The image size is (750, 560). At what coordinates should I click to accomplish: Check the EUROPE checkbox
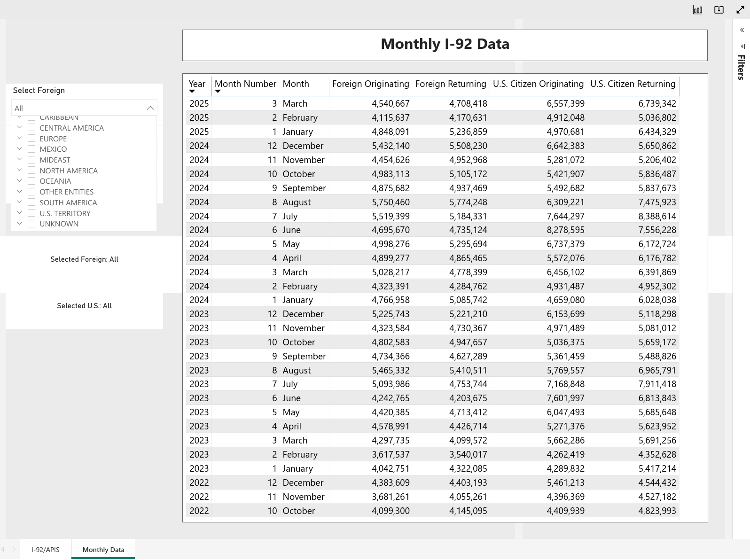coord(31,138)
